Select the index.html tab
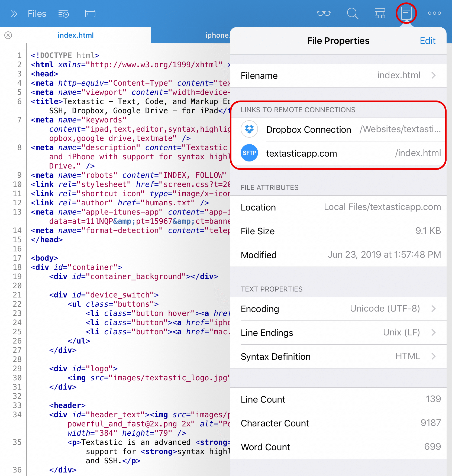The height and width of the screenshot is (476, 452). (76, 35)
